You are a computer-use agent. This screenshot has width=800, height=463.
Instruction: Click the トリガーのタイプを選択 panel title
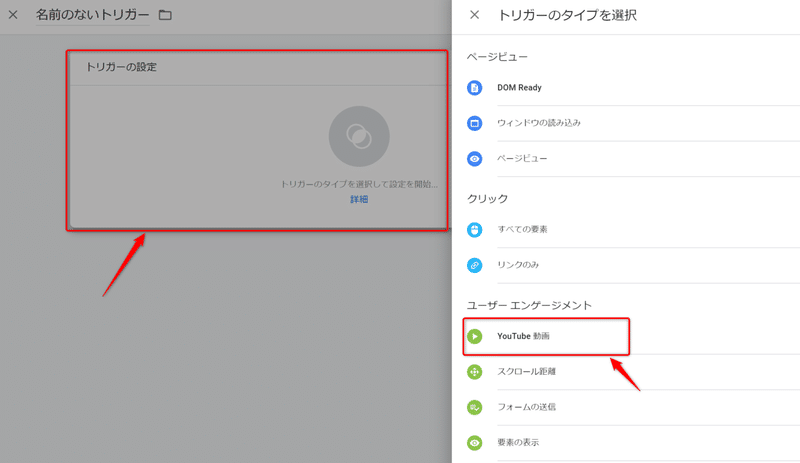[567, 15]
